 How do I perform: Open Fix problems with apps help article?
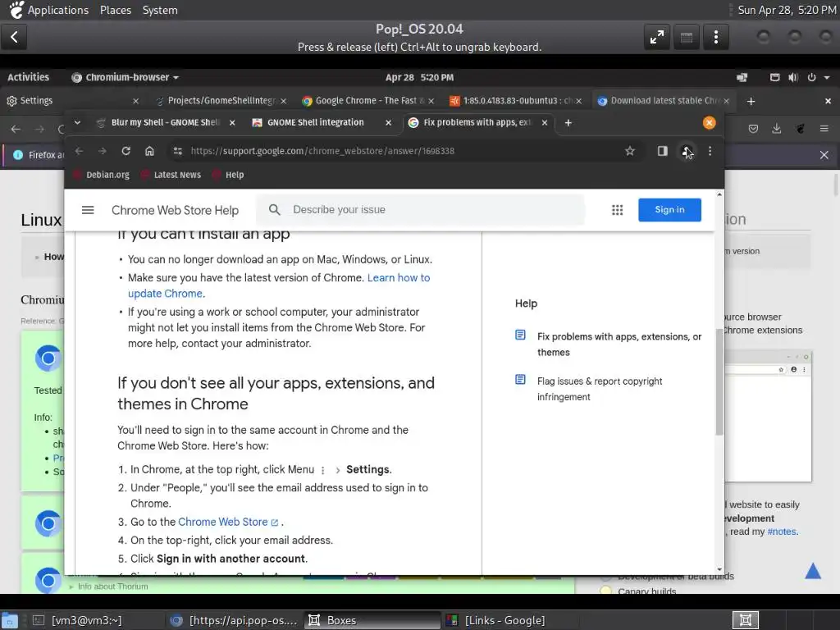(619, 345)
